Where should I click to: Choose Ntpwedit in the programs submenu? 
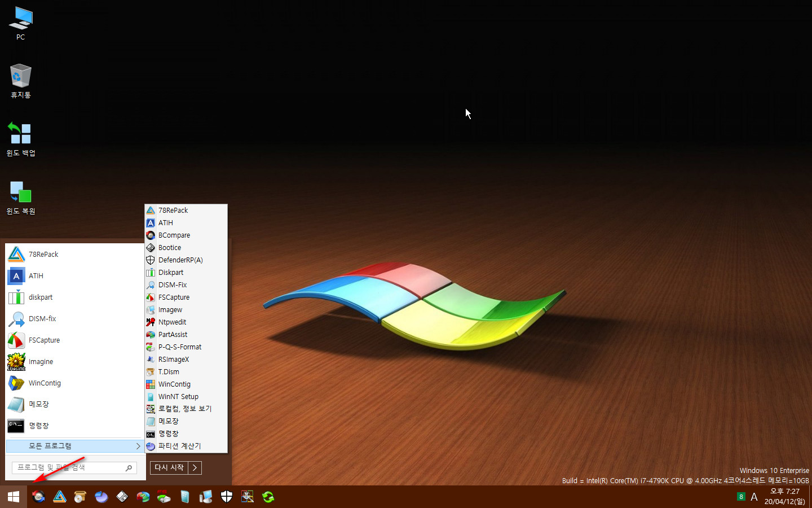(186, 322)
